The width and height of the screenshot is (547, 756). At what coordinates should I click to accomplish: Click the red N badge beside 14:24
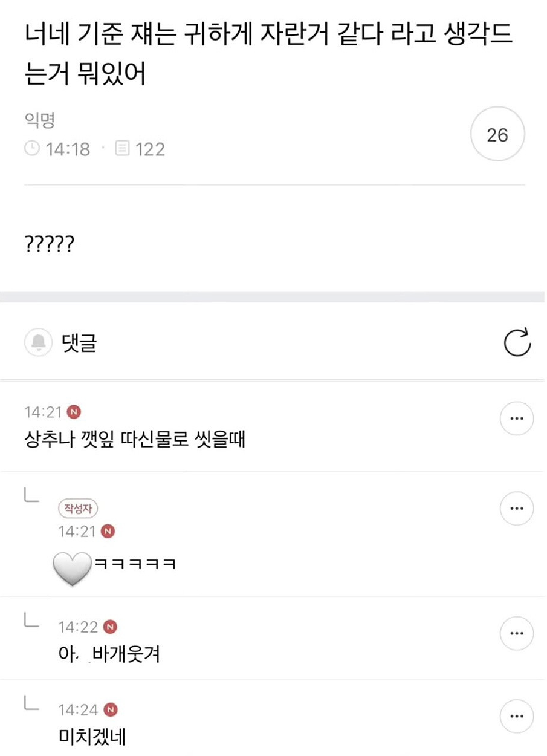(111, 709)
